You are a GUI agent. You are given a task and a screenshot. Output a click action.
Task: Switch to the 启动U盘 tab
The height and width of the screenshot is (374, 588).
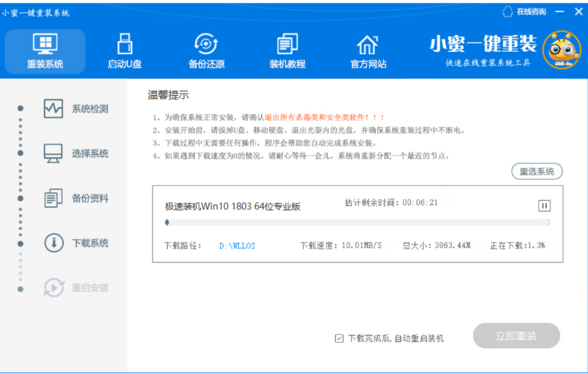[x=124, y=51]
